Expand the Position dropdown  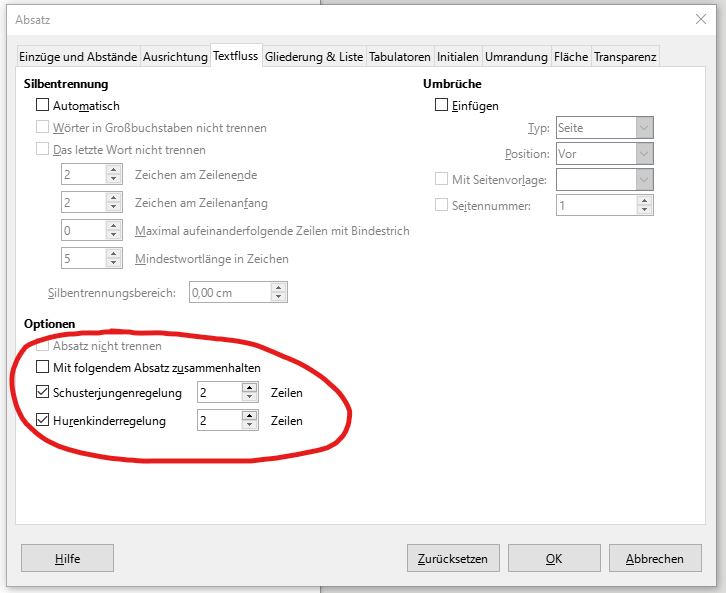tap(644, 154)
